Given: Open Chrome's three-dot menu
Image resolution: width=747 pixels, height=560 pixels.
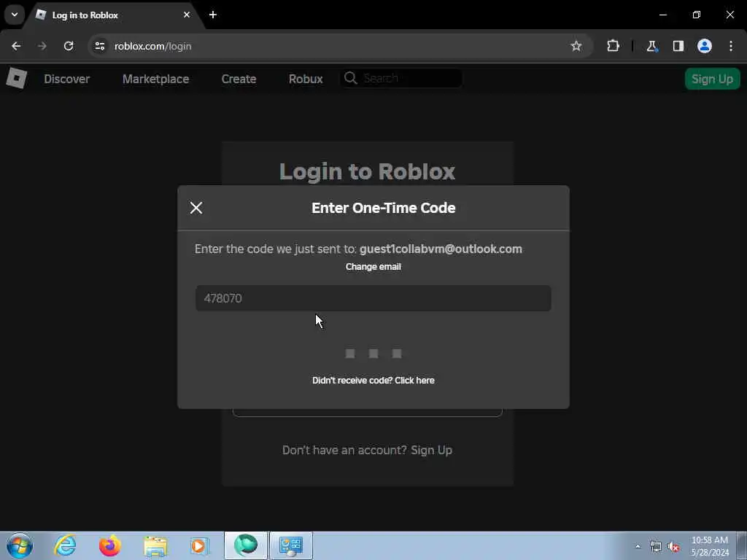Looking at the screenshot, I should tap(731, 46).
